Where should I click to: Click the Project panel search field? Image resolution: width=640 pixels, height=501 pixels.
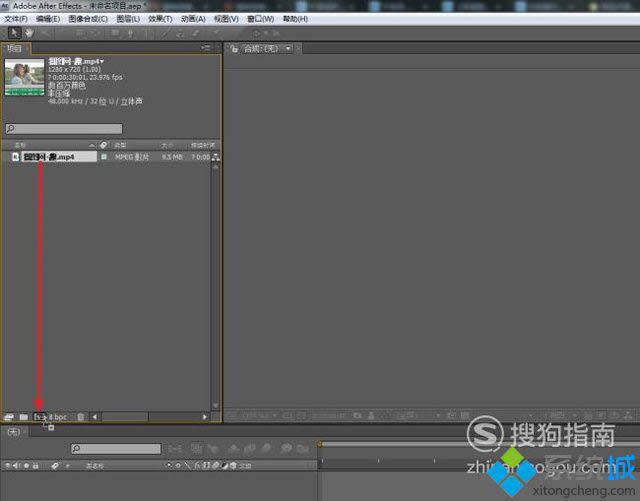[x=64, y=129]
